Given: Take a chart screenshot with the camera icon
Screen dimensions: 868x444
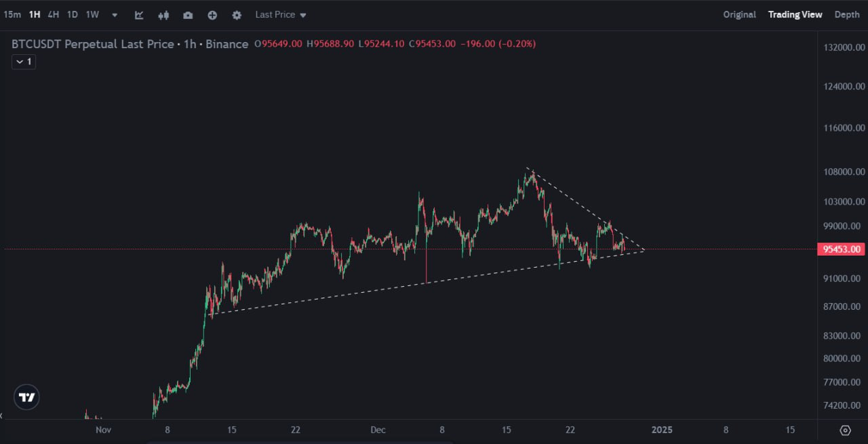Looking at the screenshot, I should [188, 14].
